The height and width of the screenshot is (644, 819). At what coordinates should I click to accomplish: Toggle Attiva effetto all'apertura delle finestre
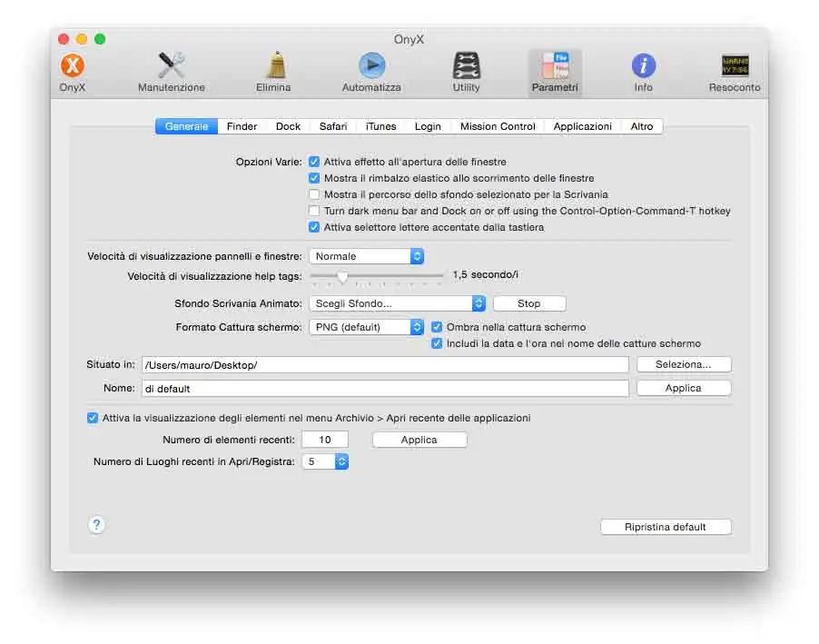pos(314,162)
